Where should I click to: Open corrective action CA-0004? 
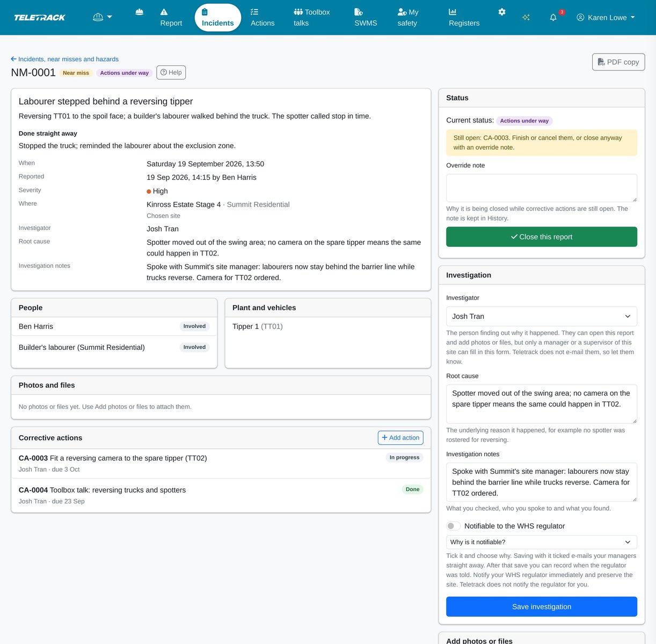click(x=221, y=495)
